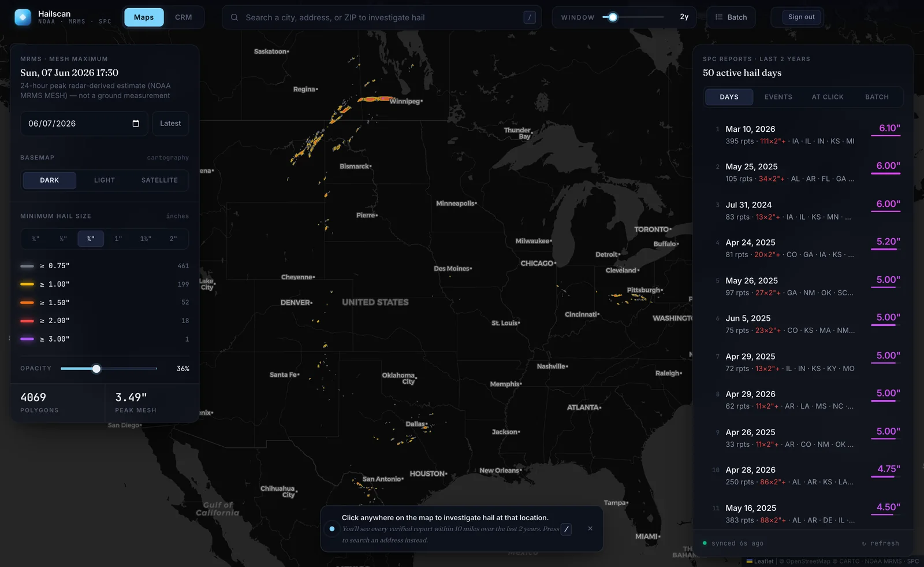Switch to the Maps view
The height and width of the screenshot is (567, 924).
click(144, 17)
